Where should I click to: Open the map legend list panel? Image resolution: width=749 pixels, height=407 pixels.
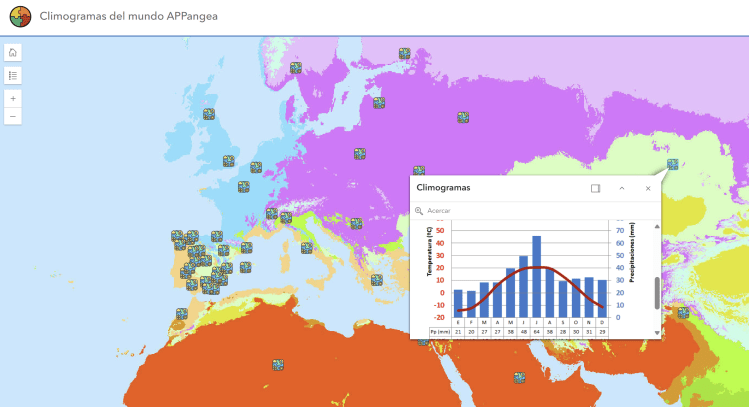tap(13, 75)
